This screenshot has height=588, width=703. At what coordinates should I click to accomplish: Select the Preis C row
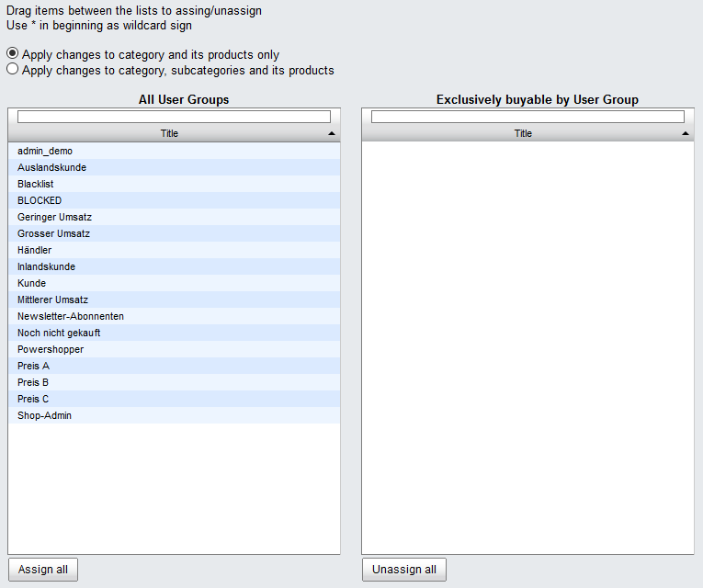point(174,400)
